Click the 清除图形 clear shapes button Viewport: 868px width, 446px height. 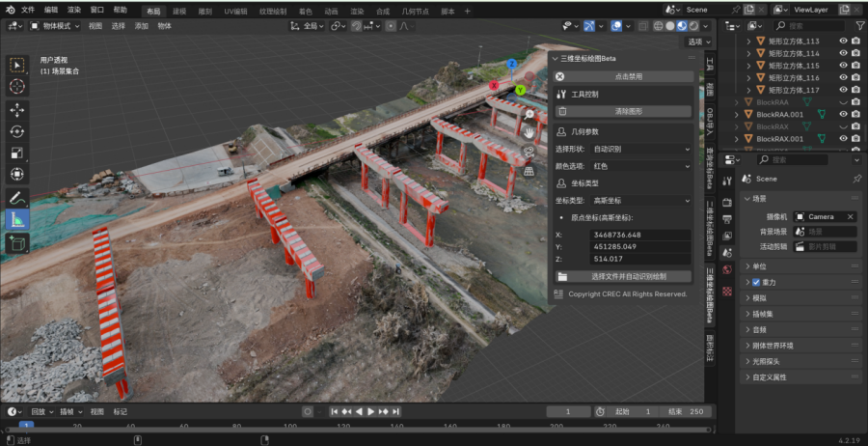pyautogui.click(x=627, y=111)
